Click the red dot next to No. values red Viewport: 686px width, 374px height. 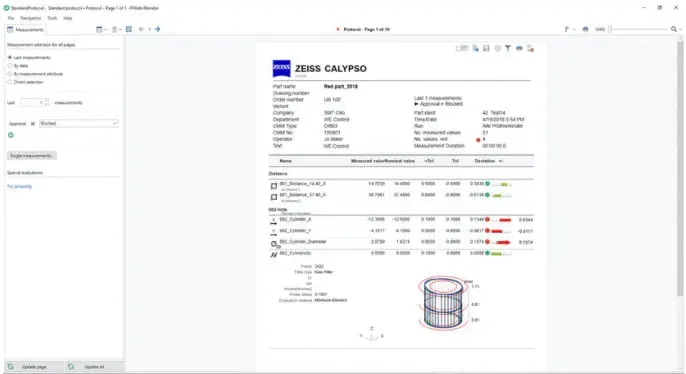pyautogui.click(x=478, y=140)
